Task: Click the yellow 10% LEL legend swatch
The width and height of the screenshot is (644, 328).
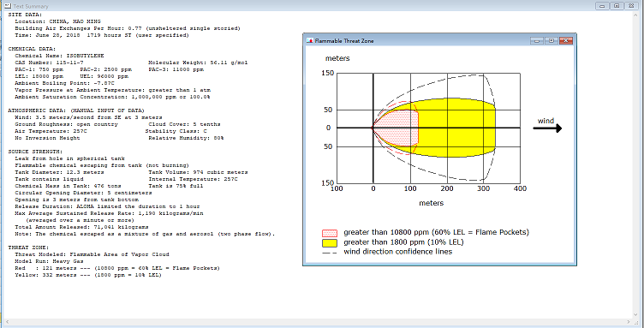Action: click(x=330, y=243)
